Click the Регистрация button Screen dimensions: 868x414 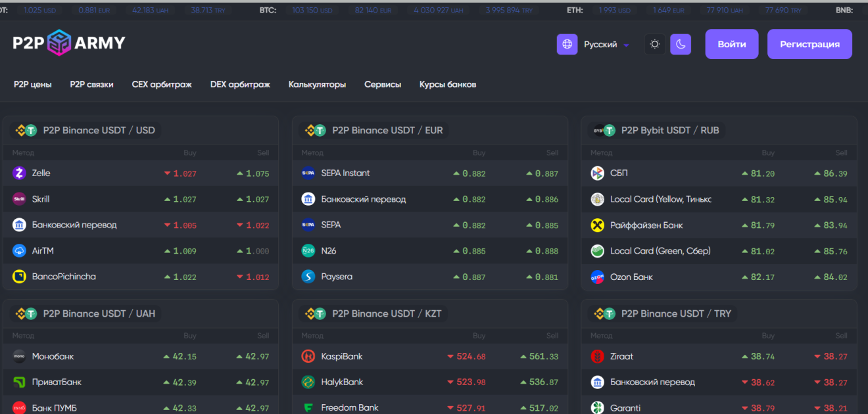coord(809,44)
